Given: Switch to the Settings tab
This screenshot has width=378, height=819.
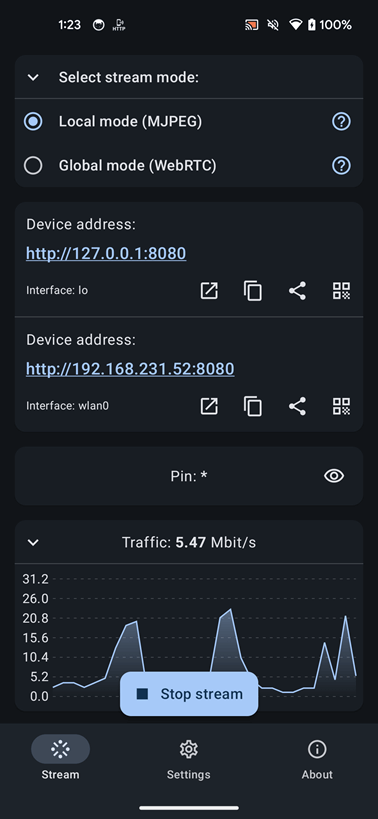Looking at the screenshot, I should [x=188, y=759].
